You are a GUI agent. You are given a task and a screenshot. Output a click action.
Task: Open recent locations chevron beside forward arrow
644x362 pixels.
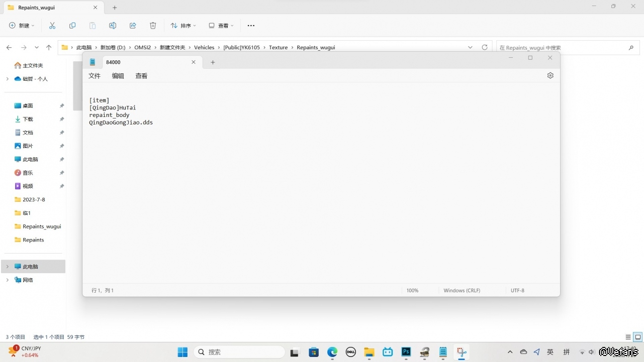37,47
